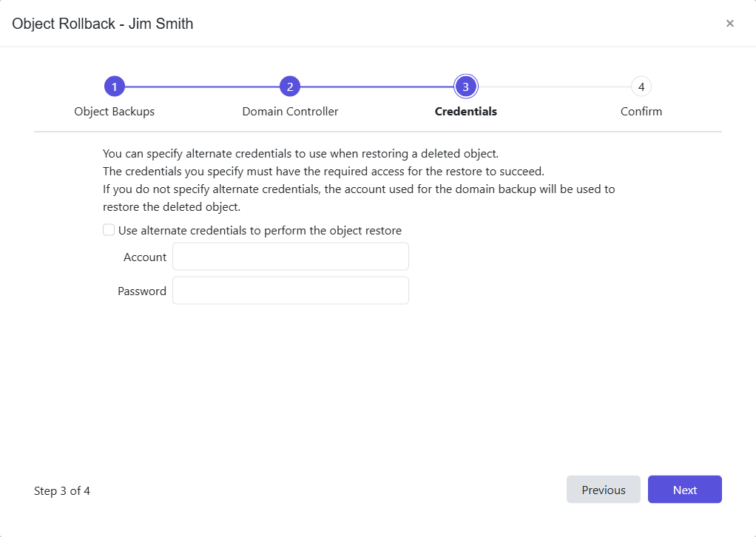This screenshot has height=537, width=756.
Task: Click step 4 Confirm circle
Action: [641, 86]
